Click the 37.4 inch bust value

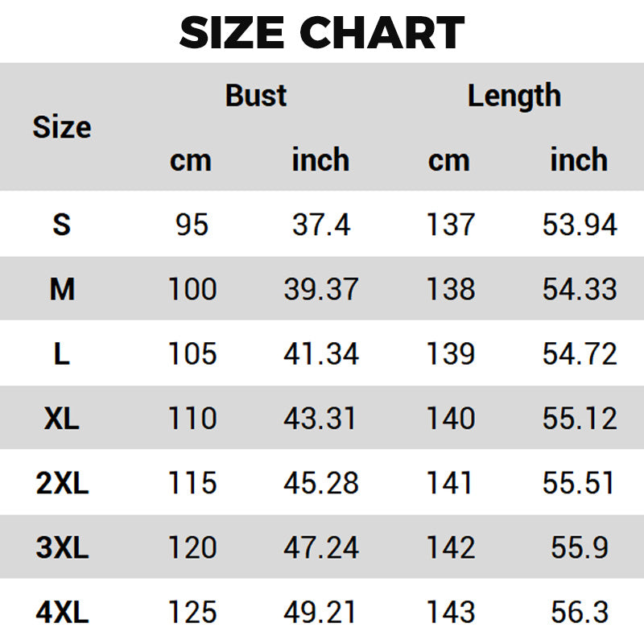[x=320, y=225]
